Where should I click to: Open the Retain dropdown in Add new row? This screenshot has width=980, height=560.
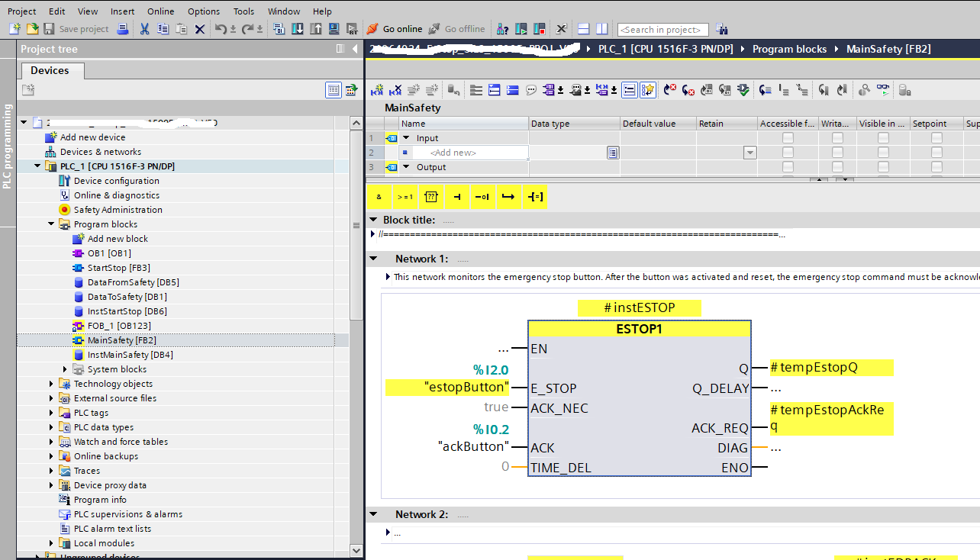(x=750, y=153)
